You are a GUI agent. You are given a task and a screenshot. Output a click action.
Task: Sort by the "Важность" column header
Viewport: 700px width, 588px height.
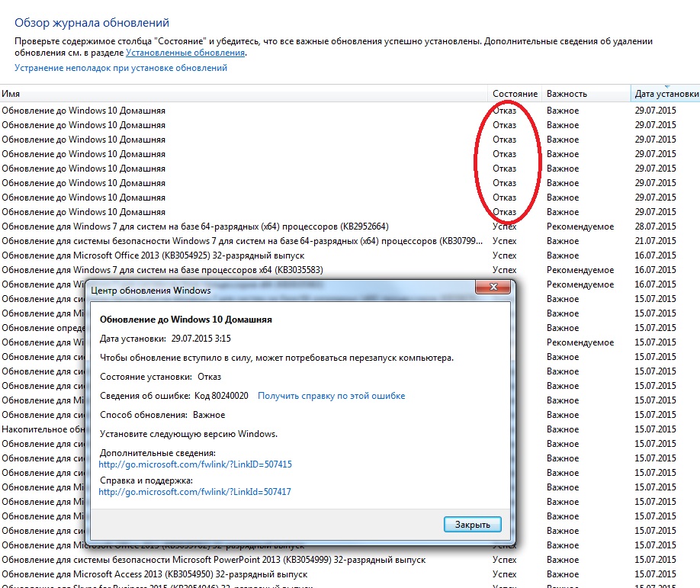pyautogui.click(x=586, y=94)
